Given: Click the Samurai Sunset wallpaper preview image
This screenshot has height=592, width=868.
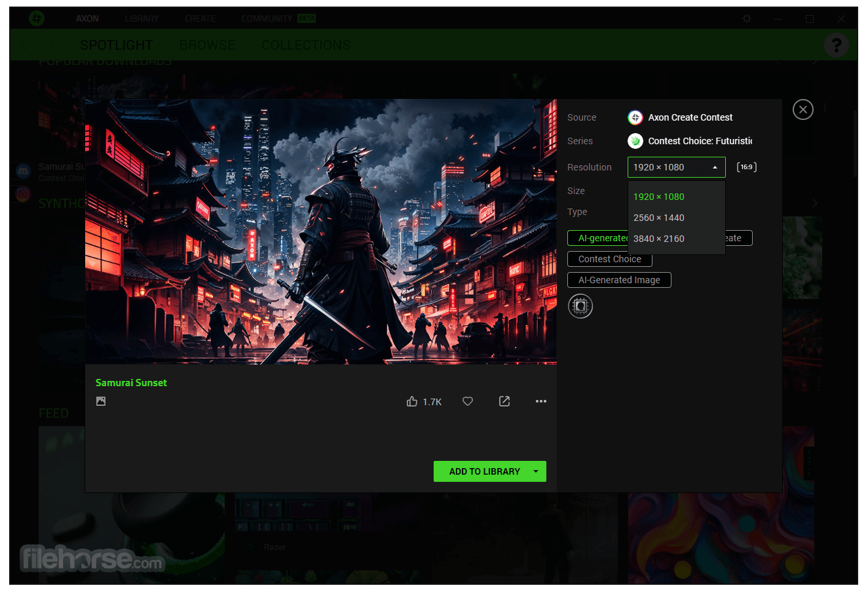Looking at the screenshot, I should tap(321, 231).
